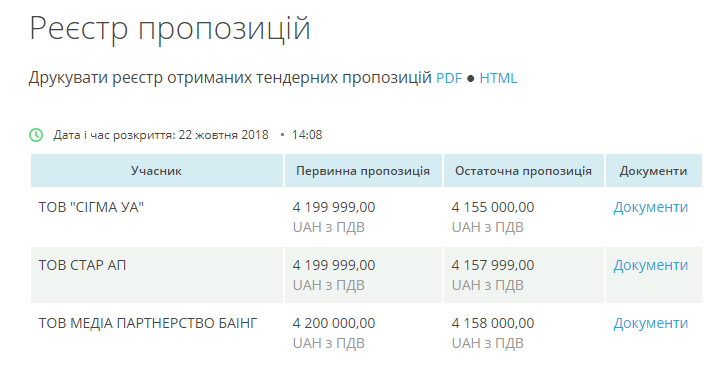This screenshot has height=365, width=715.
Task: Click the Остаточна пропозиція column header
Action: coord(523,171)
